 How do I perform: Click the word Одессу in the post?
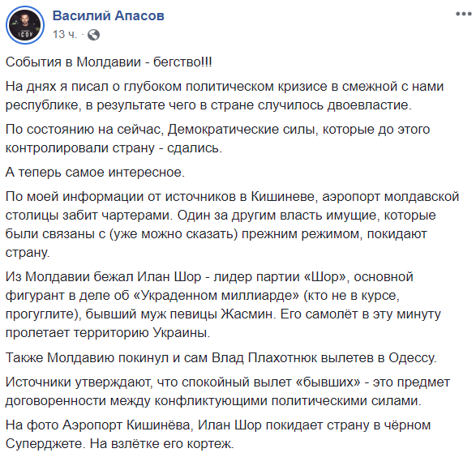413,358
